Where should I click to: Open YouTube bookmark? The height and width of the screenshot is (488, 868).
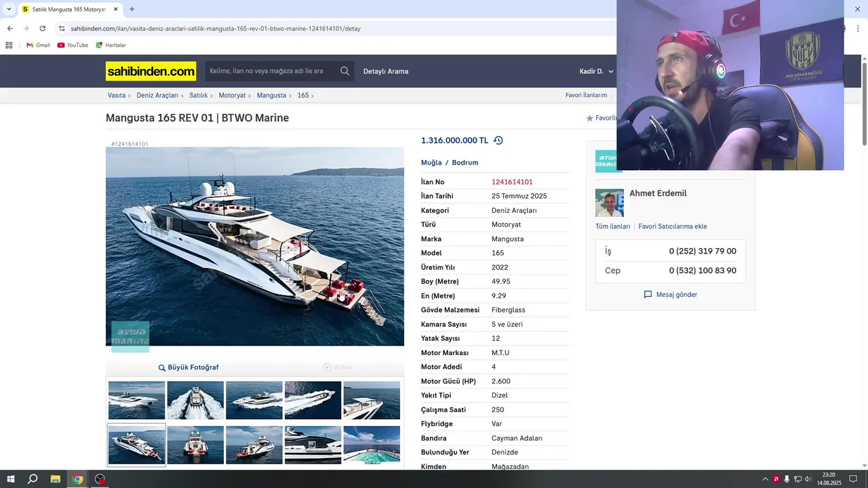point(73,45)
